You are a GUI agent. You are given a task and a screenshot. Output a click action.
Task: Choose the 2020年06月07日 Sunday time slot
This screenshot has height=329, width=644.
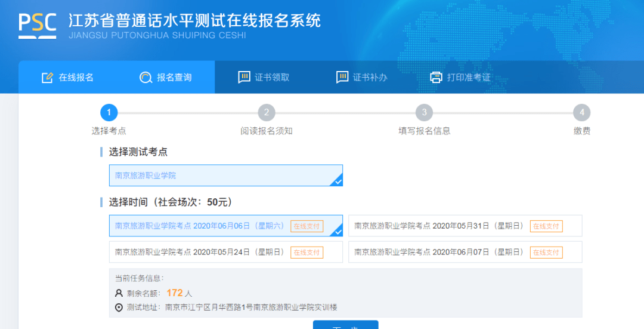(x=465, y=252)
